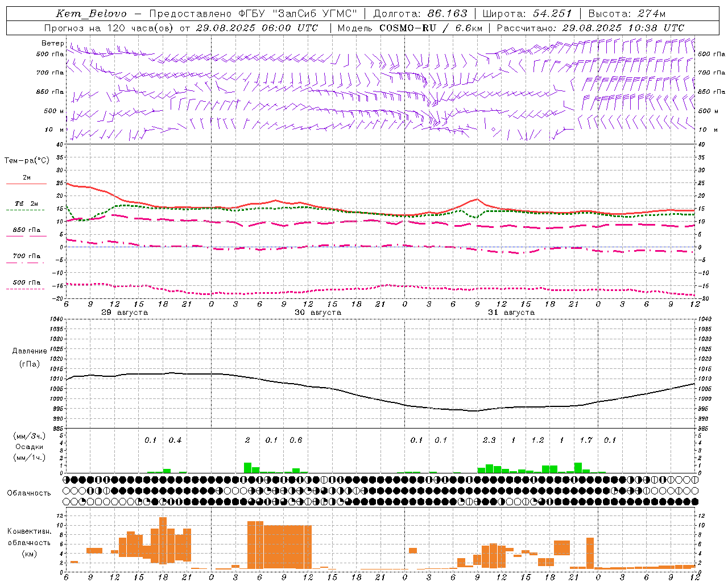728x582 pixels.
Task: Select the "Тем-ра(°C)" temperature axis title
Action: coord(27,161)
